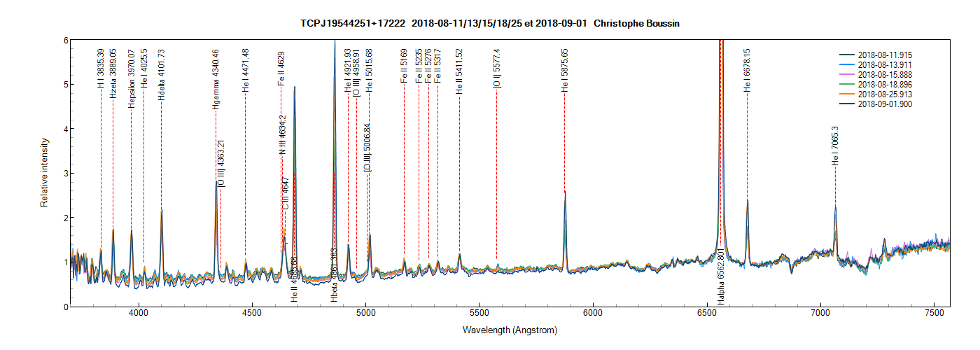980x350 pixels.
Task: Select the He I 6678.15 marker label
Action: 747,70
